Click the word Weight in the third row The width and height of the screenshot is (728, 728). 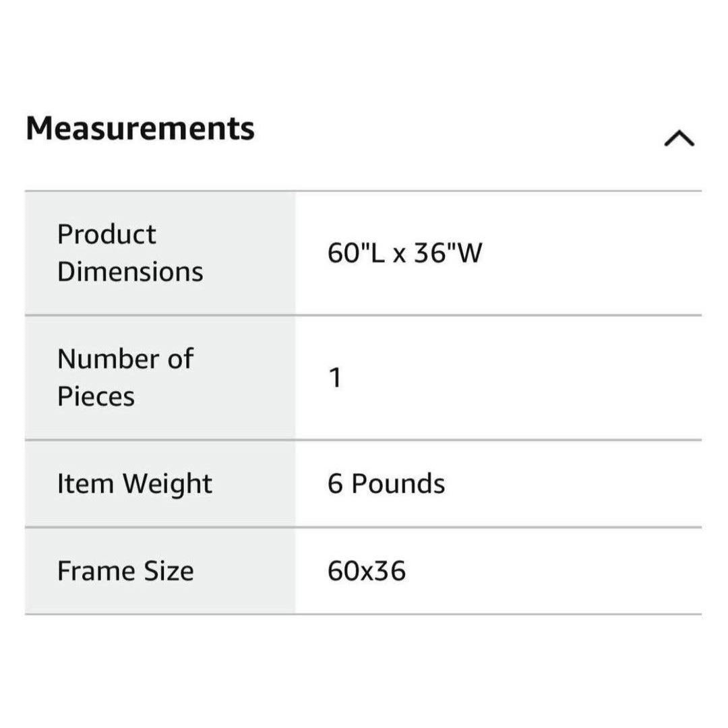(168, 484)
